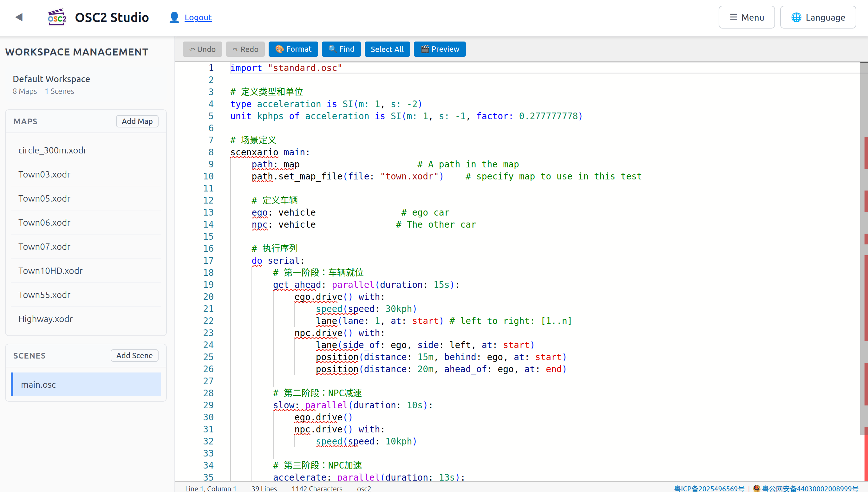Click the user profile icon
Screen dimensions: 868x492
click(174, 17)
